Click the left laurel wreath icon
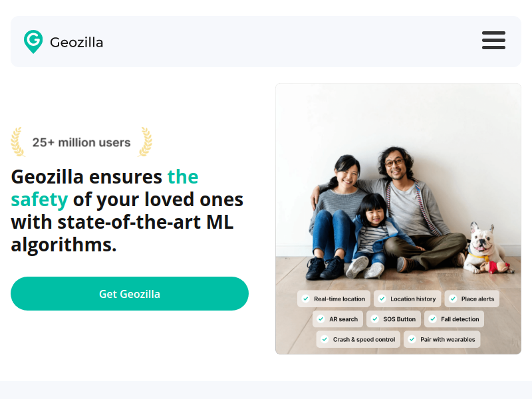Image resolution: width=532 pixels, height=399 pixels. click(18, 142)
